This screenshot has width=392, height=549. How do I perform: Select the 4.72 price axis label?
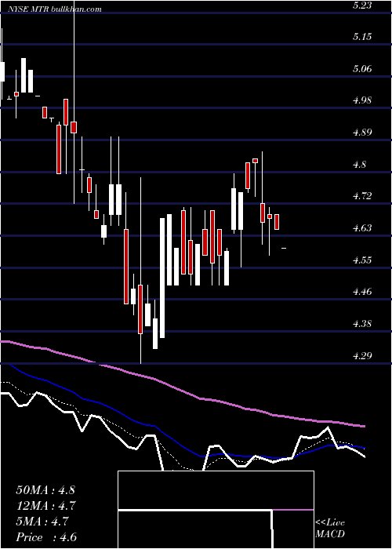(x=362, y=196)
